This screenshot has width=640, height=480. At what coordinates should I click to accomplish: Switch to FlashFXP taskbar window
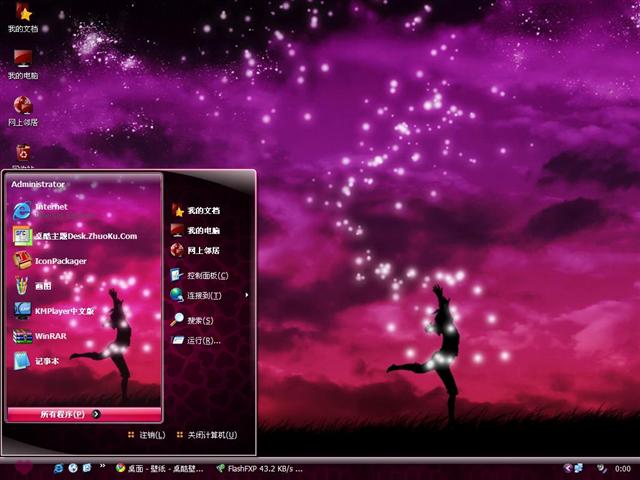(x=258, y=468)
